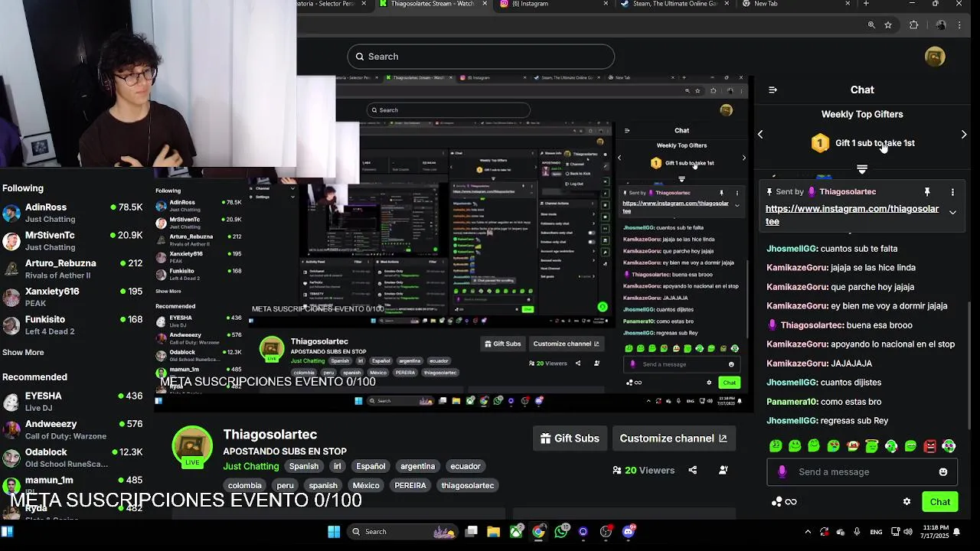Open the Windows Start menu
This screenshot has height=551, width=980.
[334, 532]
